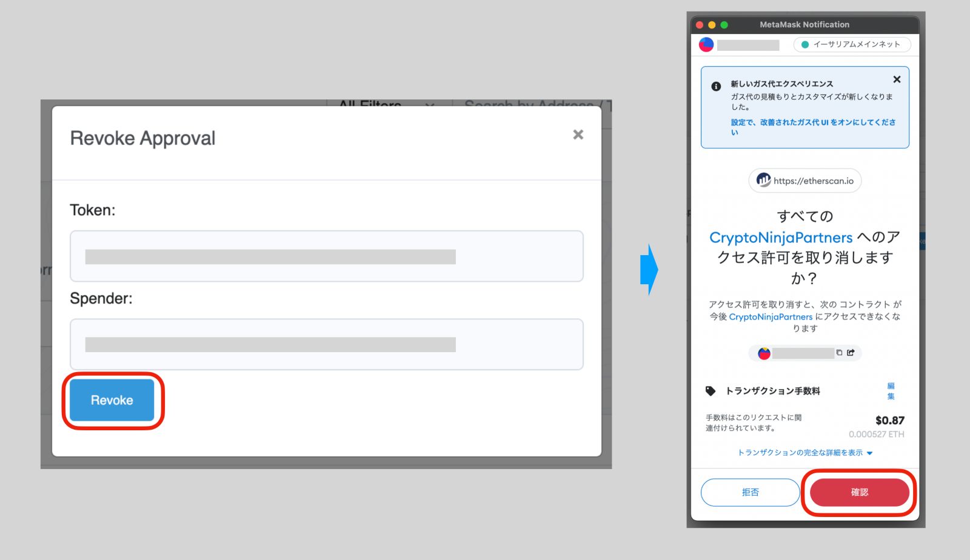Click the tag icon beside トランザクション手数料
This screenshot has height=560, width=970.
pyautogui.click(x=711, y=390)
